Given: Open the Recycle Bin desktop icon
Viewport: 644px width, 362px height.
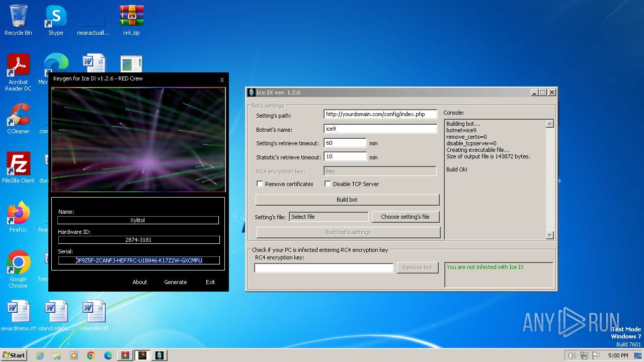Looking at the screenshot, I should point(18,20).
